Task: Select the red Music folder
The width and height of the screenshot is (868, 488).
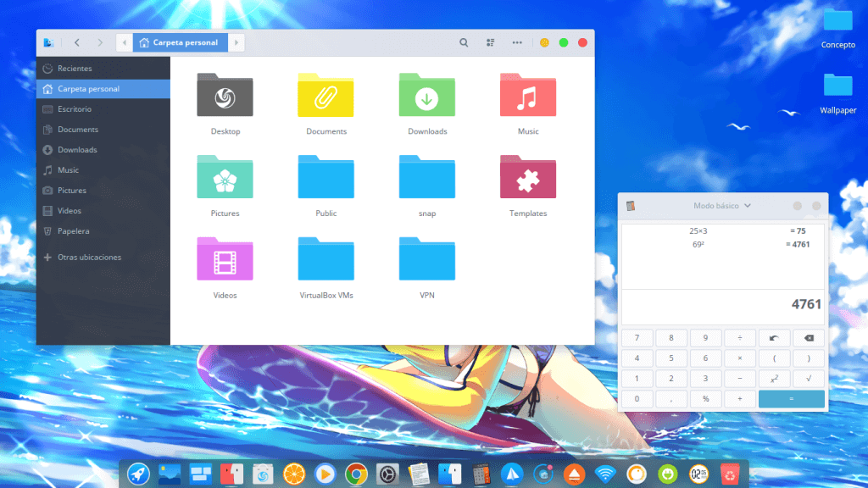Action: (x=528, y=104)
